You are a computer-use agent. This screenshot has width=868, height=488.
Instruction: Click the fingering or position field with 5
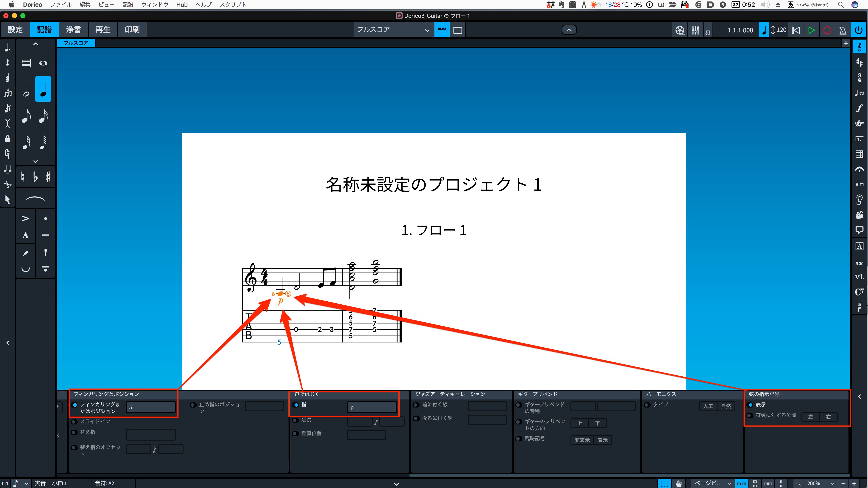[151, 407]
